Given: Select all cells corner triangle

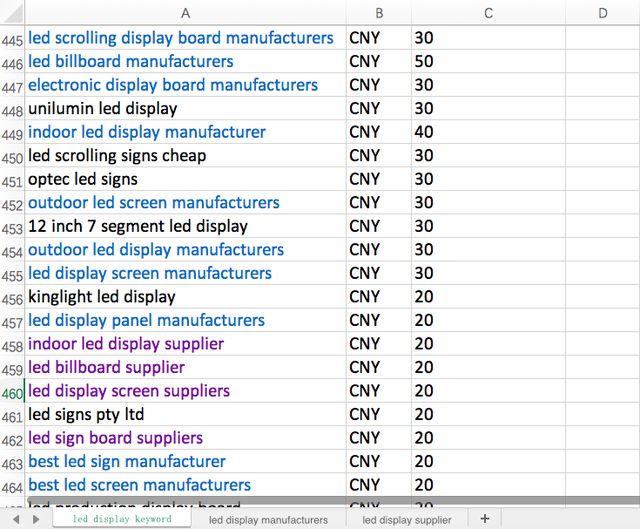Looking at the screenshot, I should 12,12.
